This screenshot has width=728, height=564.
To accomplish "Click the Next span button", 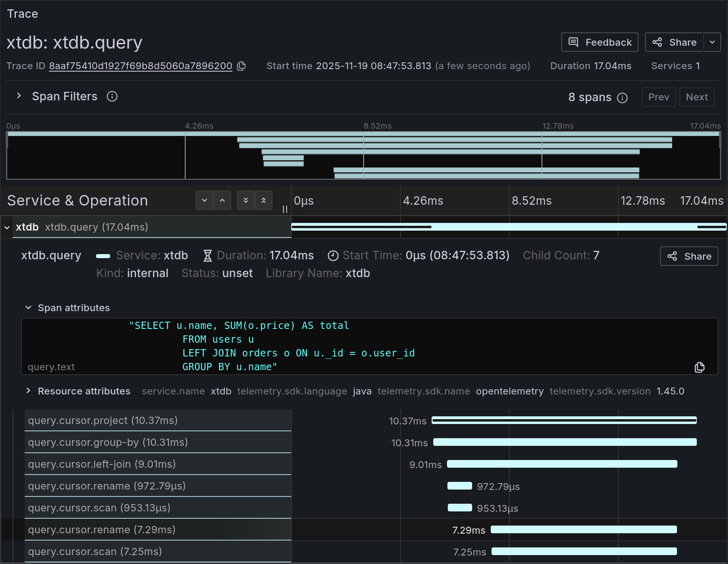I will [x=697, y=97].
